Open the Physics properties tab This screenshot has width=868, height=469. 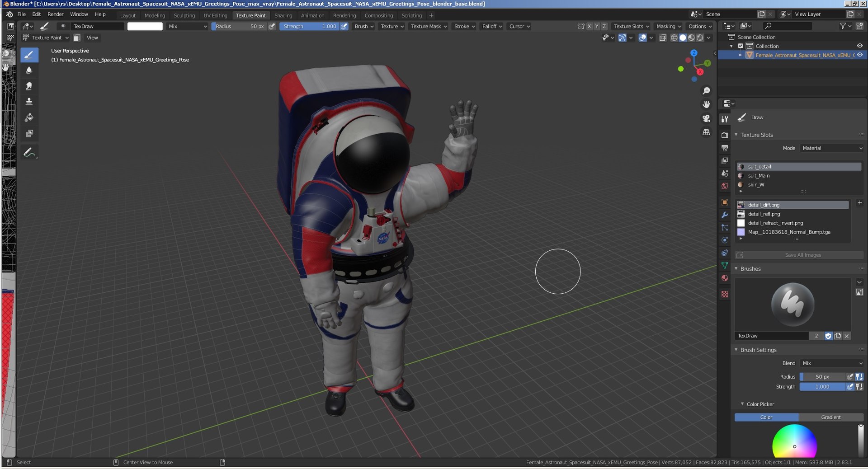(x=725, y=240)
